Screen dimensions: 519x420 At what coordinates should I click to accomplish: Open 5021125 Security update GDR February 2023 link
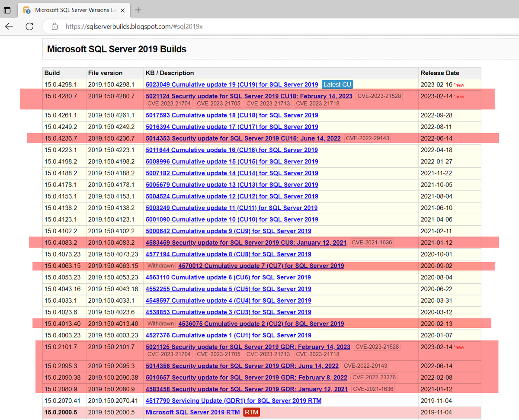coord(248,347)
